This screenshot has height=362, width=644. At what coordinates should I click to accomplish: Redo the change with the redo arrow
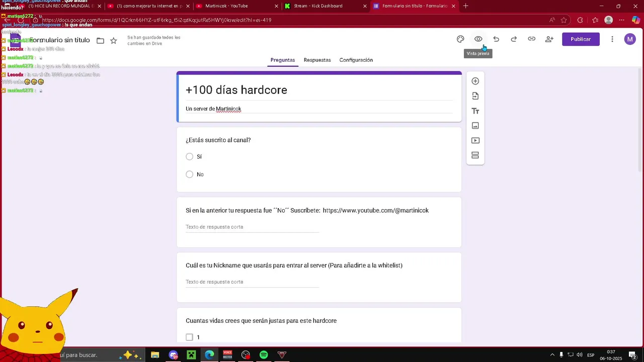tap(514, 39)
